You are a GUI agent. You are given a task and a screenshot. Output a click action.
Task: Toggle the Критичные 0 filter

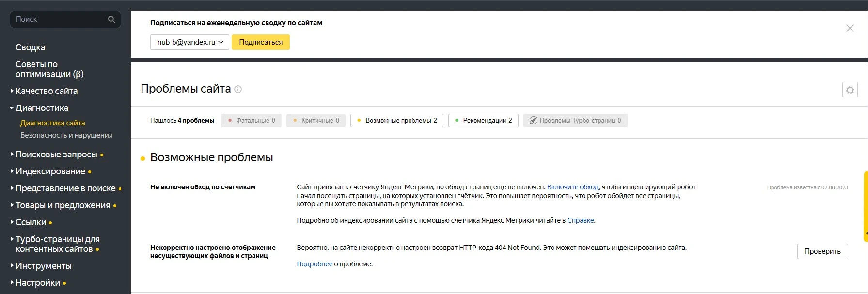tap(316, 121)
